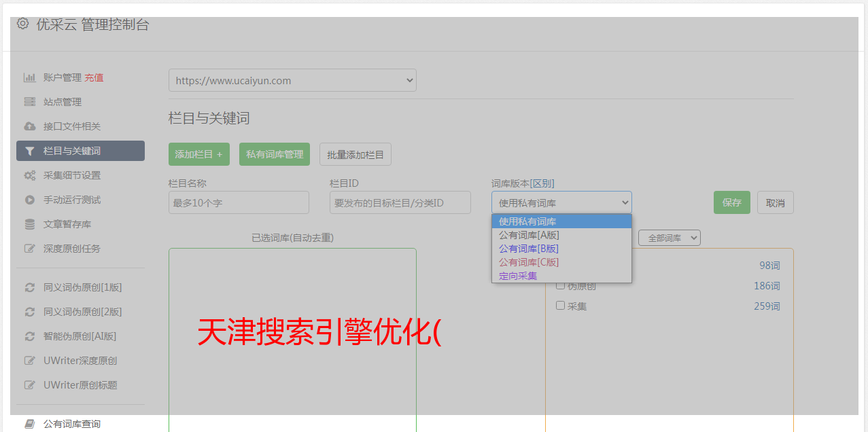The height and width of the screenshot is (432, 868).
Task: Open 账户管理 via its bar chart icon
Action: click(29, 77)
